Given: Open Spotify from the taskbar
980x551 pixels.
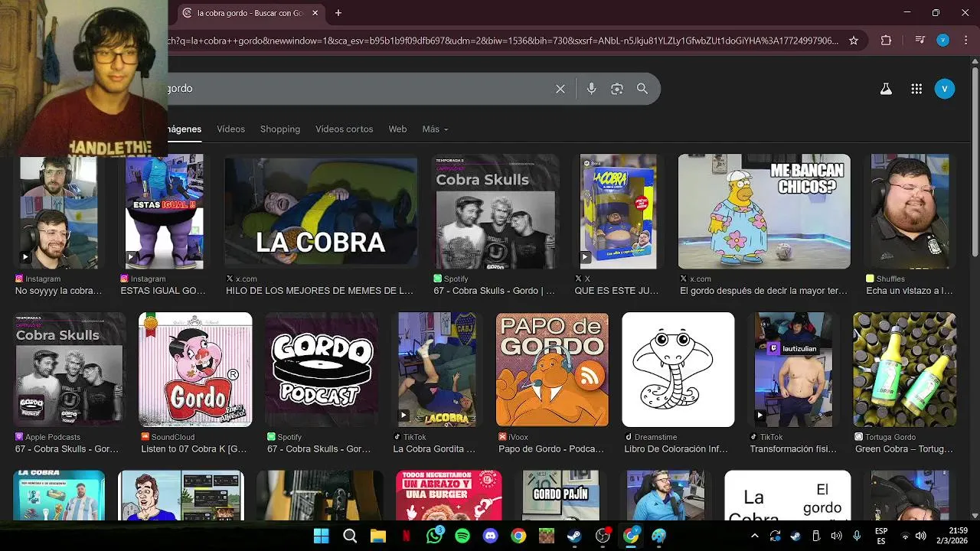Looking at the screenshot, I should pos(462,536).
